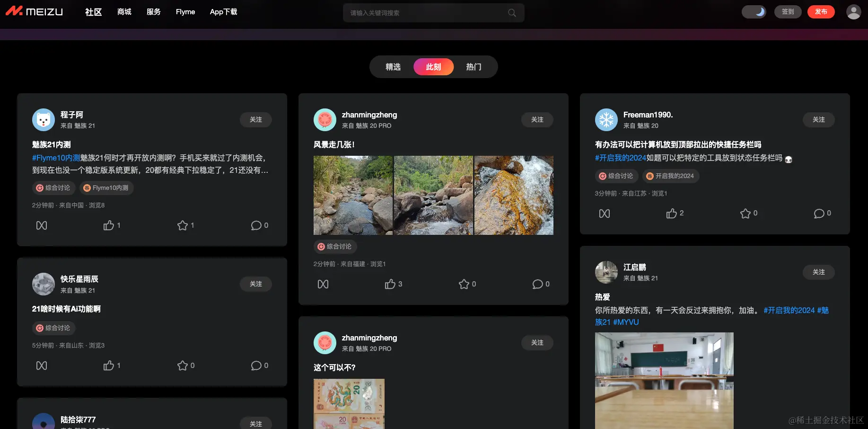Image resolution: width=868 pixels, height=429 pixels.
Task: Open comments on 21啥时候有Ai功能啊 post
Action: [x=259, y=366]
